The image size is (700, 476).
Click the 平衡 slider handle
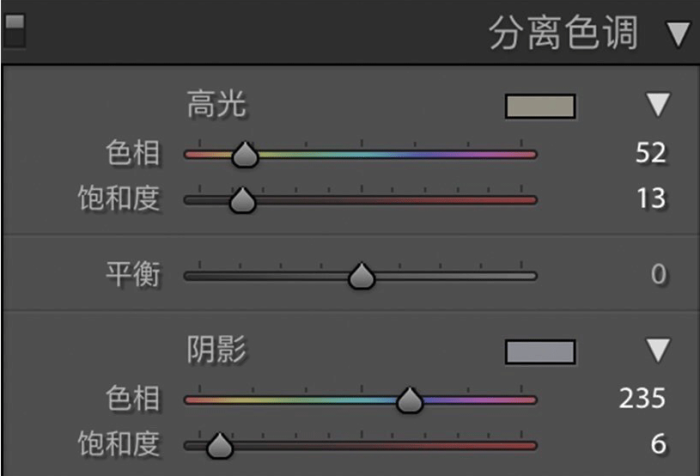361,276
